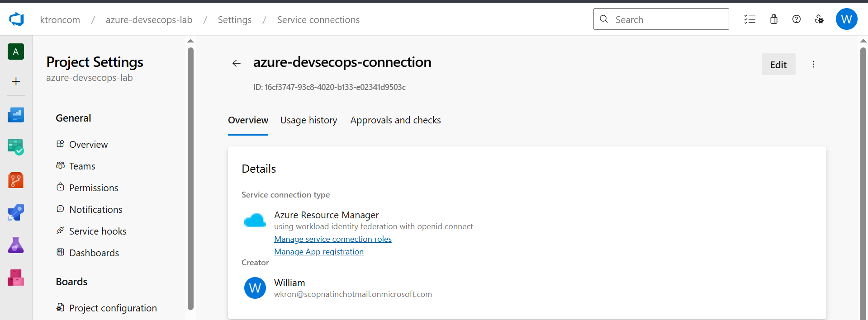Click the Edit button
Screen dimensions: 868x320
coord(778,65)
